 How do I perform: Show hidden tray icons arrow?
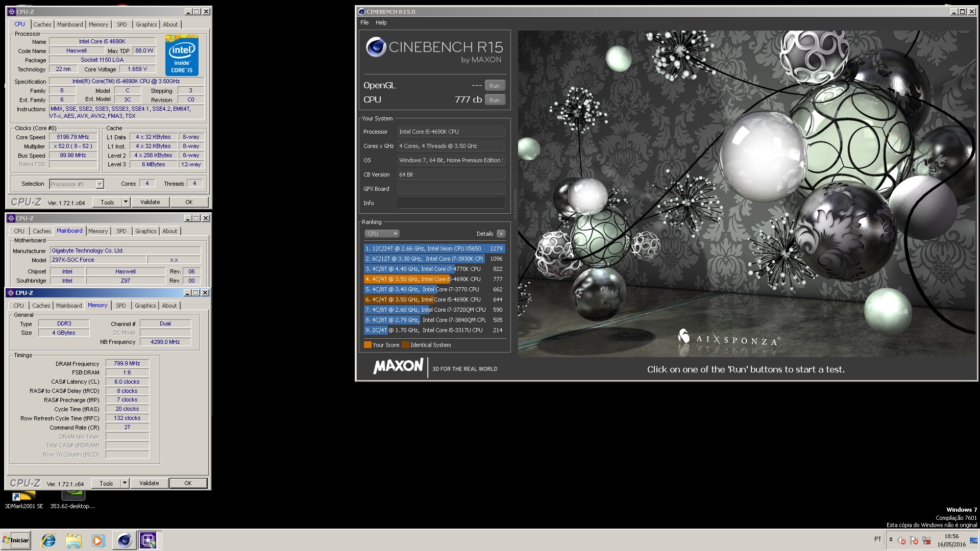pyautogui.click(x=891, y=540)
